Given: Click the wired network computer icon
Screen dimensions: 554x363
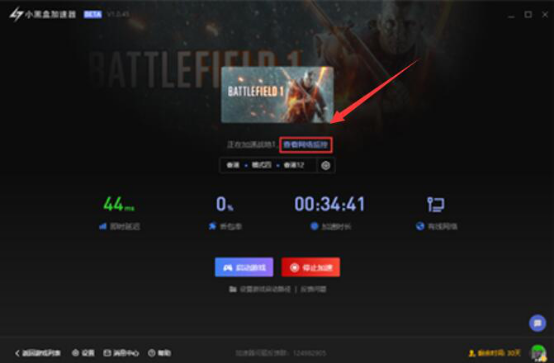Looking at the screenshot, I should click(x=436, y=204).
